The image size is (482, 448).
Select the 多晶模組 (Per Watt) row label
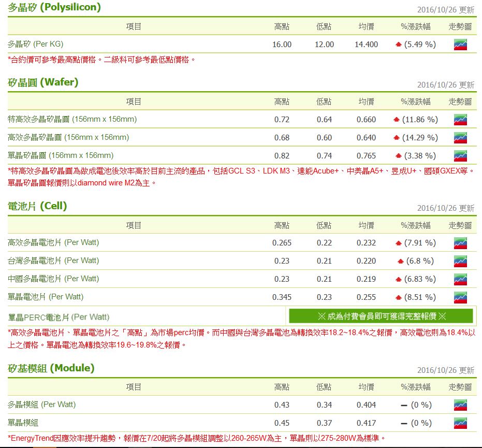pos(41,404)
